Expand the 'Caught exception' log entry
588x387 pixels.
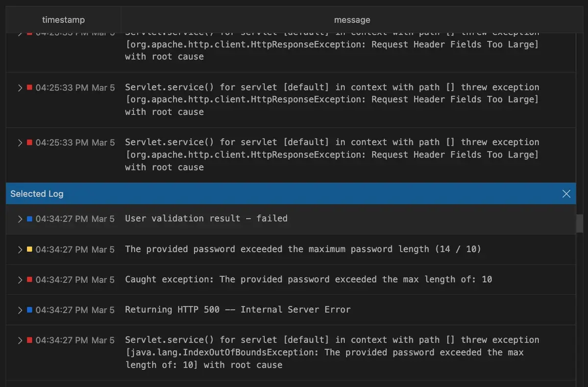(x=20, y=280)
